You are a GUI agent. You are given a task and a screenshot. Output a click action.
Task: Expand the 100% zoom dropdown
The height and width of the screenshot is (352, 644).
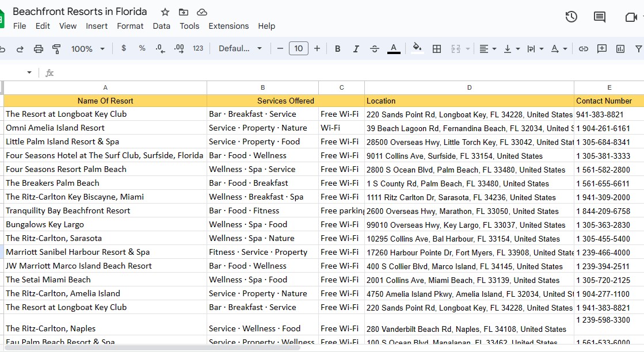[88, 49]
